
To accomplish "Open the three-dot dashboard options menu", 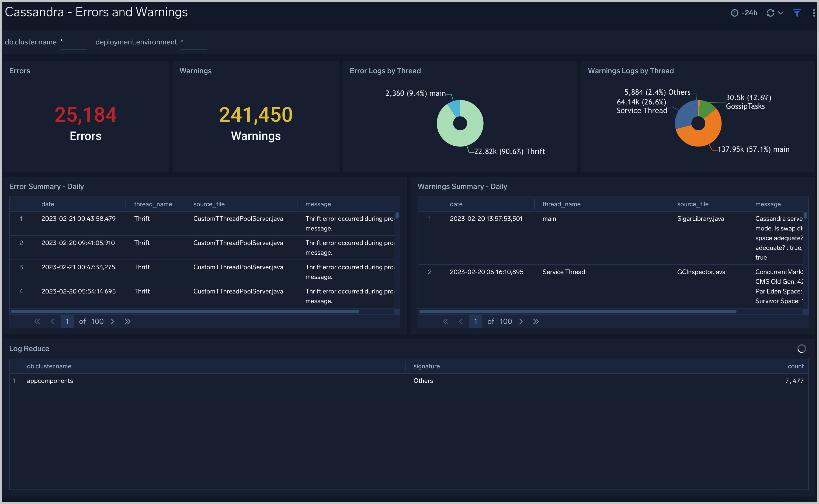I will point(814,13).
